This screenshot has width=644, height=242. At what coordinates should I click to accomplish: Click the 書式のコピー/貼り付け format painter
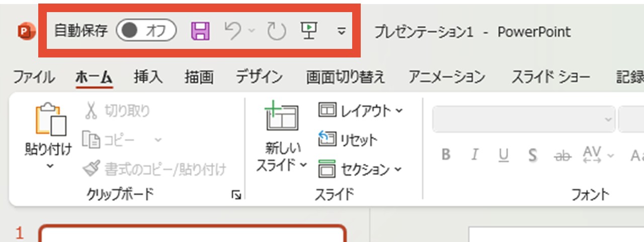click(154, 169)
